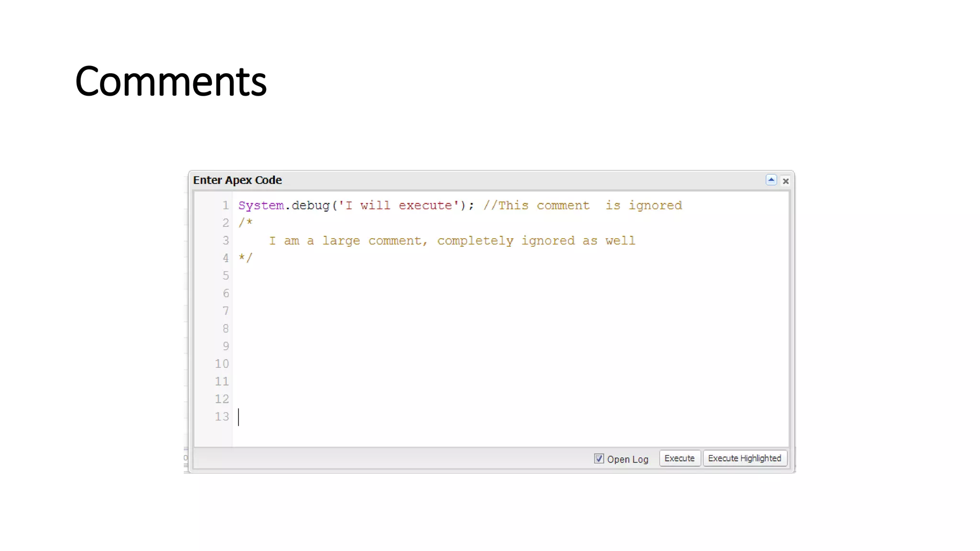Image resolution: width=980 pixels, height=551 pixels.
Task: Click the 'Open Log' label text
Action: 627,459
